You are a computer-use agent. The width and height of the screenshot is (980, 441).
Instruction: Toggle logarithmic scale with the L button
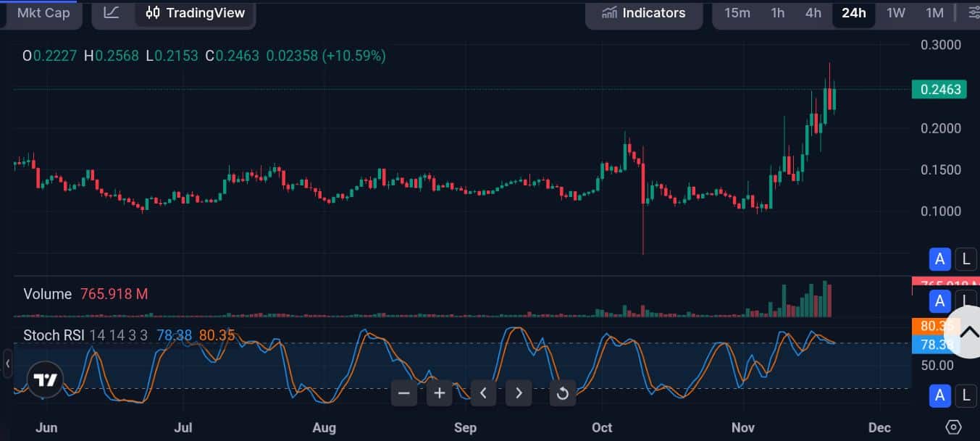pyautogui.click(x=966, y=259)
